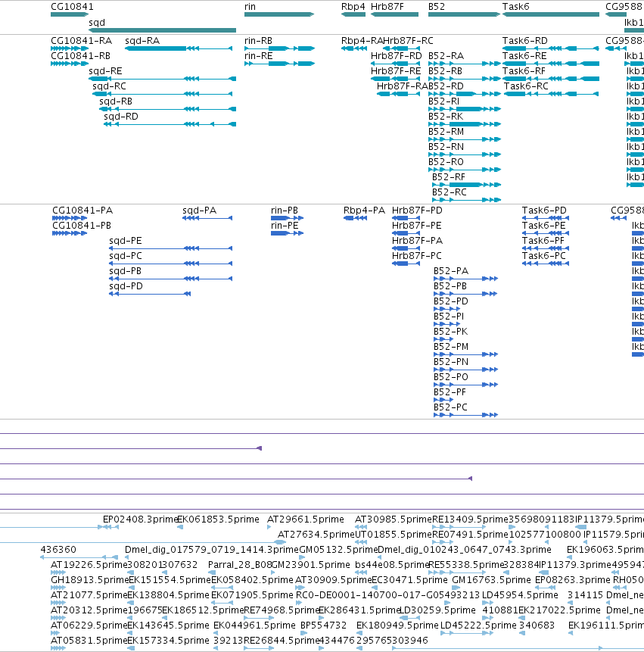Click protein B52-PC
This screenshot has height=652, width=644.
coord(465,415)
